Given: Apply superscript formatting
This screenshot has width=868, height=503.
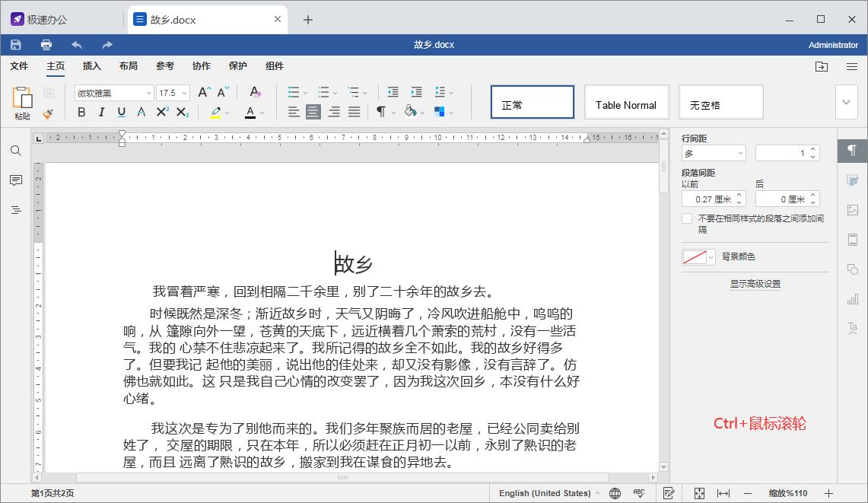Looking at the screenshot, I should pos(161,112).
